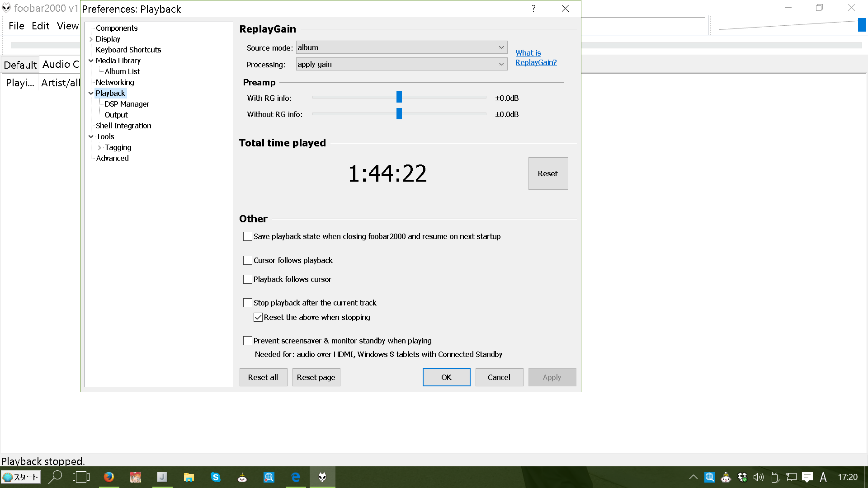
Task: Select DSP Manager in the tree
Action: coord(127,104)
